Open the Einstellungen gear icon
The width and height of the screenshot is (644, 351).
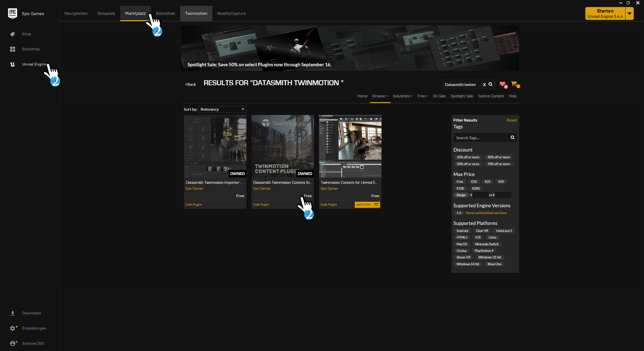point(13,328)
